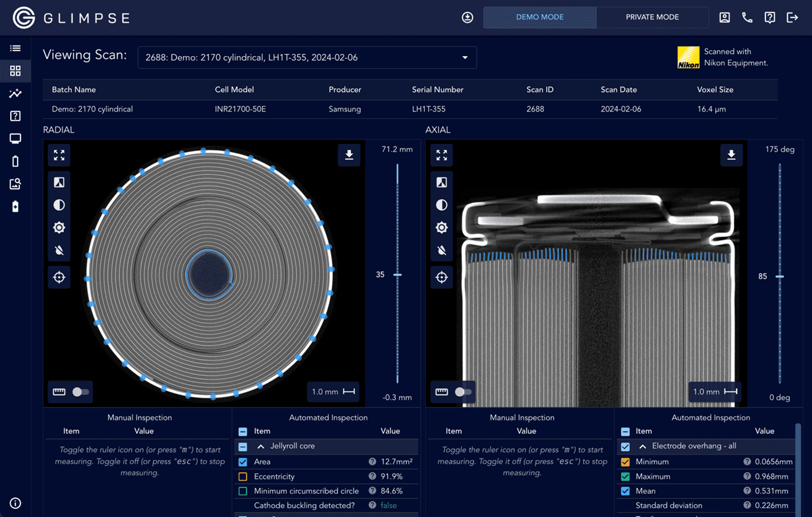Click the contrast icon in the Radial viewer
Viewport: 812px width, 517px height.
(59, 205)
